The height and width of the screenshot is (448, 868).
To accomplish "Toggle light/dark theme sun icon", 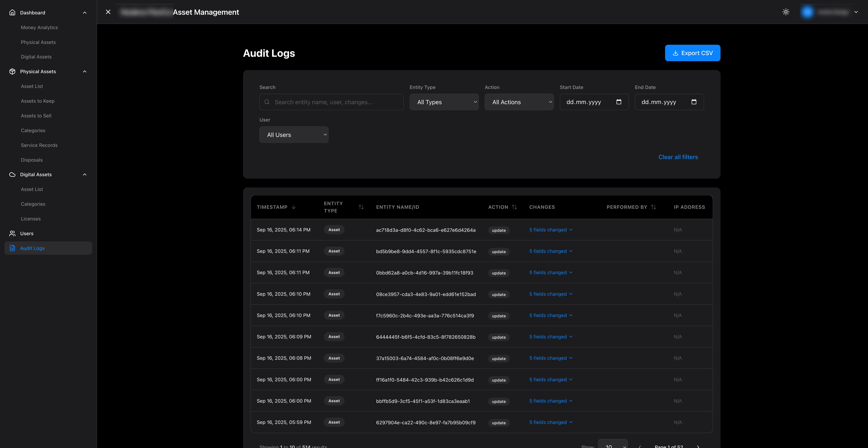I will click(x=786, y=12).
